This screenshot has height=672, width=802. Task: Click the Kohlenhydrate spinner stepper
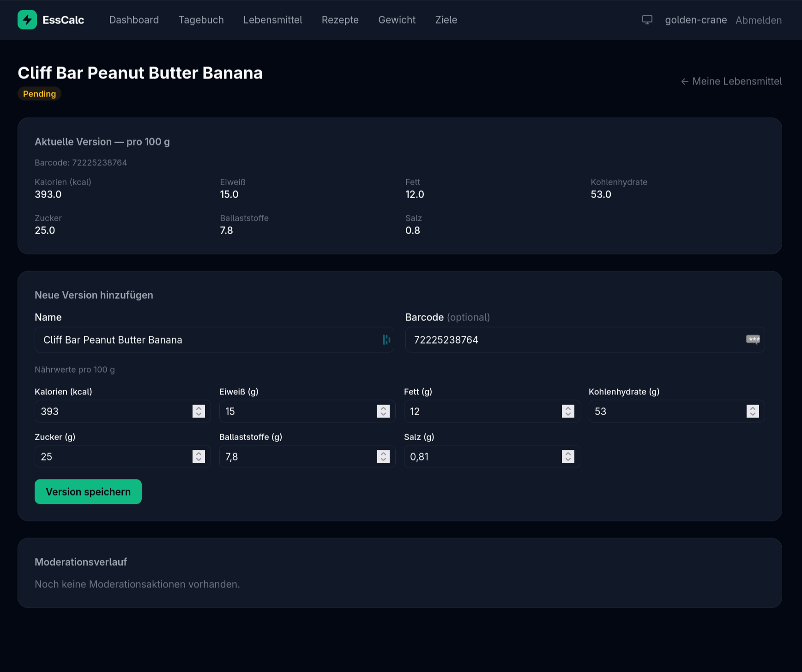(x=753, y=411)
